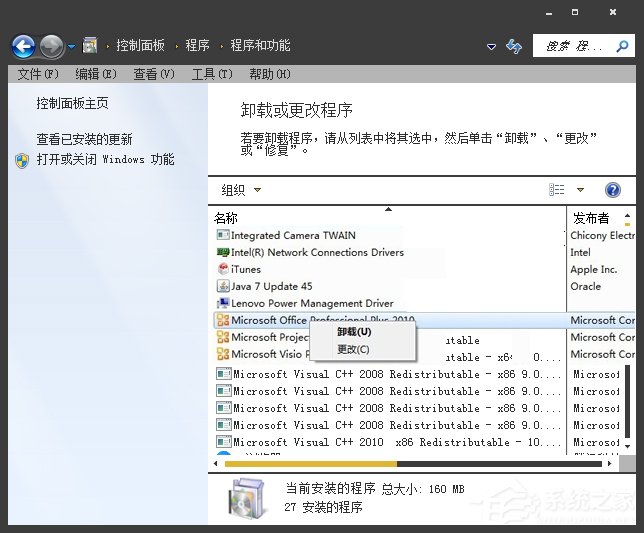Image resolution: width=644 pixels, height=533 pixels.
Task: Open the 帮助(H) menu
Action: [270, 74]
